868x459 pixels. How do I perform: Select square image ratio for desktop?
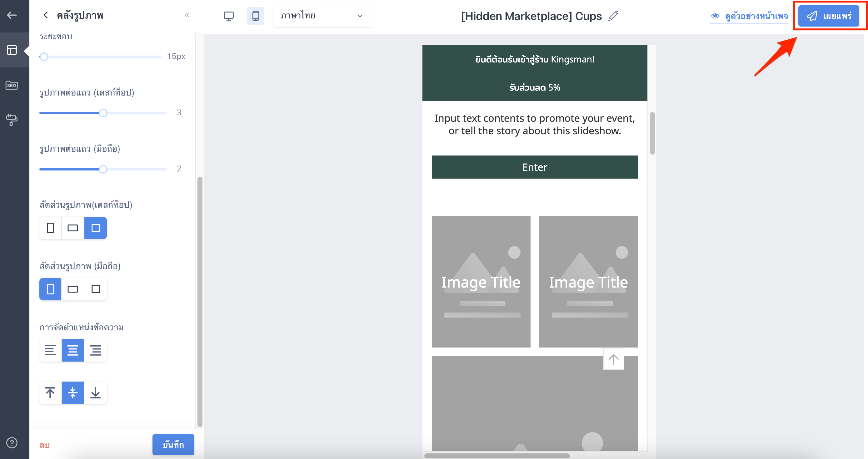click(95, 228)
